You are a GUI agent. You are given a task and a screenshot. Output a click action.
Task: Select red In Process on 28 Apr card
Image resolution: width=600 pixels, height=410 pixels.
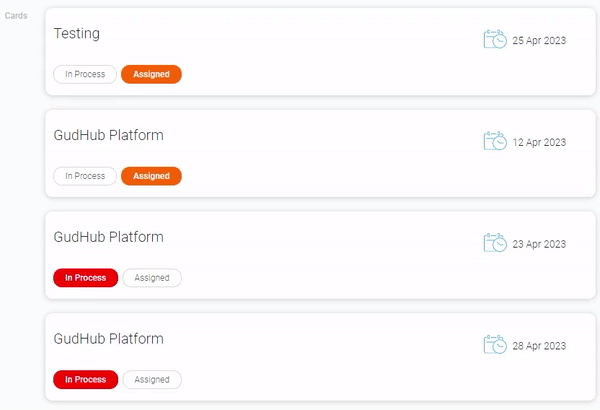click(x=85, y=380)
